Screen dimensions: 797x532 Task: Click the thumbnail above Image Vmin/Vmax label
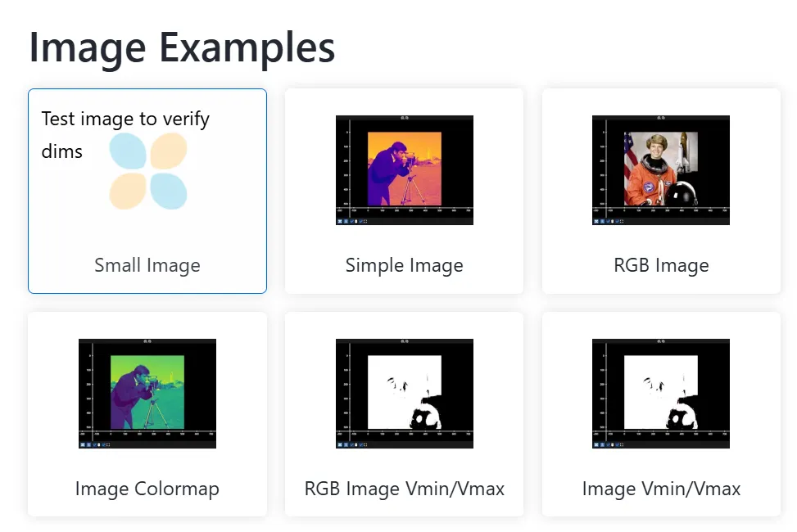click(x=661, y=393)
